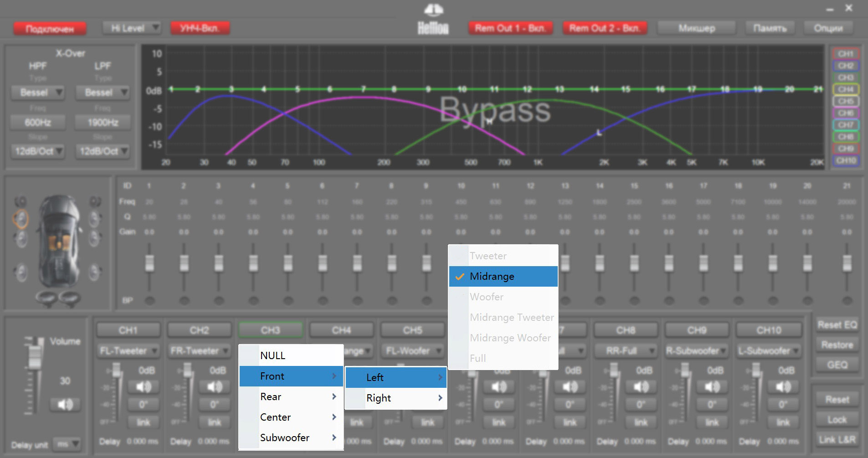Click the HPF 600Hz frequency field

[x=38, y=123]
